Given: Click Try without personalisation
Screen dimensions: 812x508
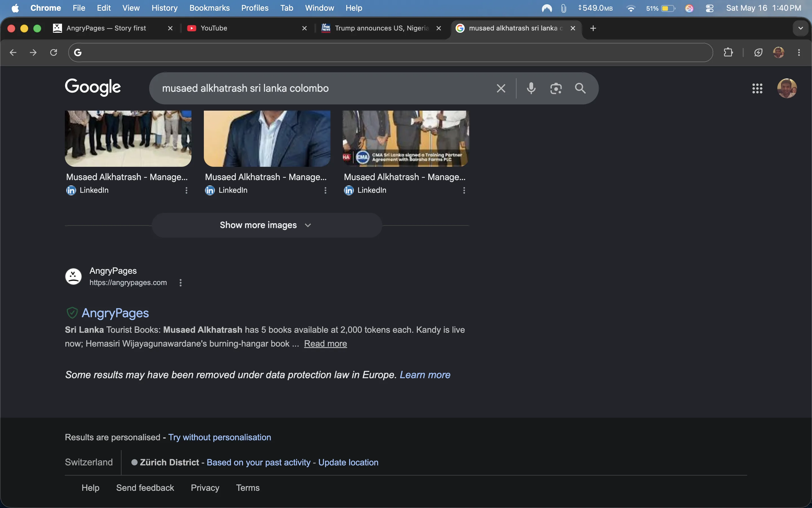Looking at the screenshot, I should (219, 437).
